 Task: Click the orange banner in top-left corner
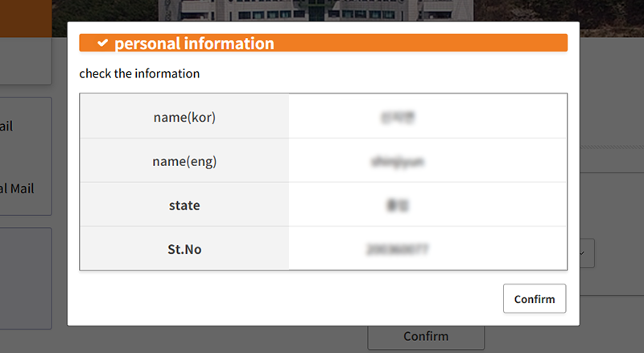(x=26, y=18)
